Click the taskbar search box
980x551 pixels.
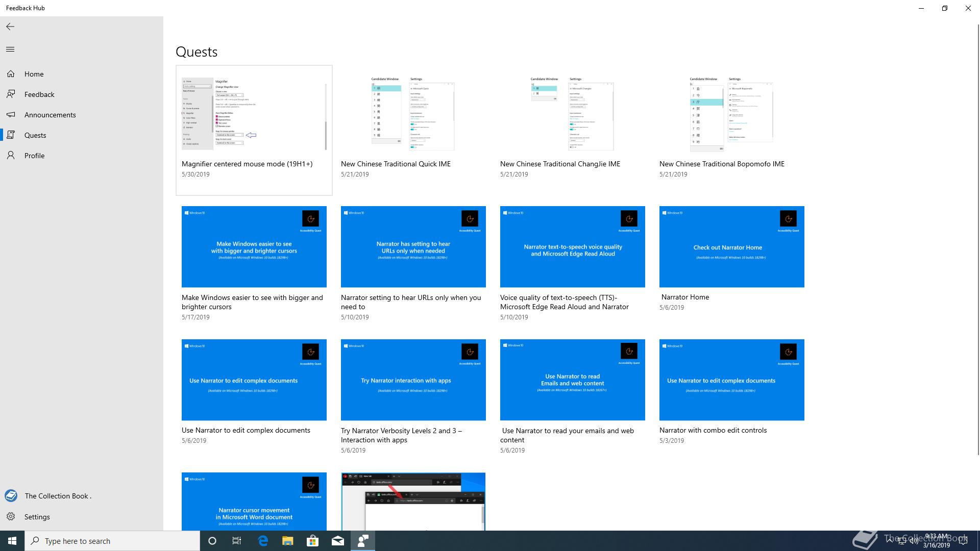[112, 541]
